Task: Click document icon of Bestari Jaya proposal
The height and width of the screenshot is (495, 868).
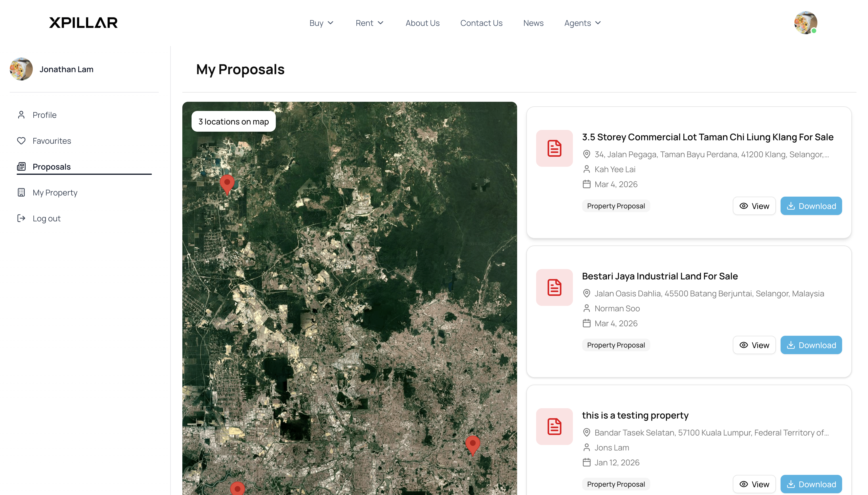Action: pyautogui.click(x=554, y=287)
